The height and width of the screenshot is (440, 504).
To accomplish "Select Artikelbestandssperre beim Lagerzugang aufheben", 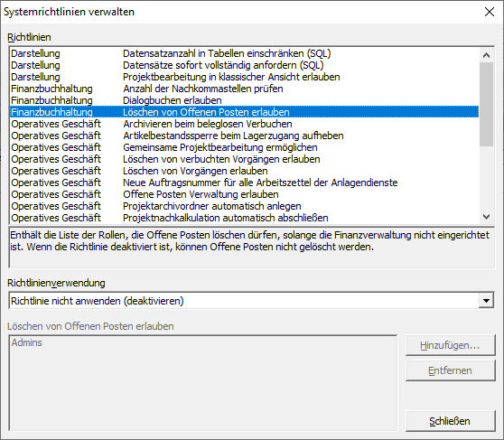I will click(x=244, y=136).
